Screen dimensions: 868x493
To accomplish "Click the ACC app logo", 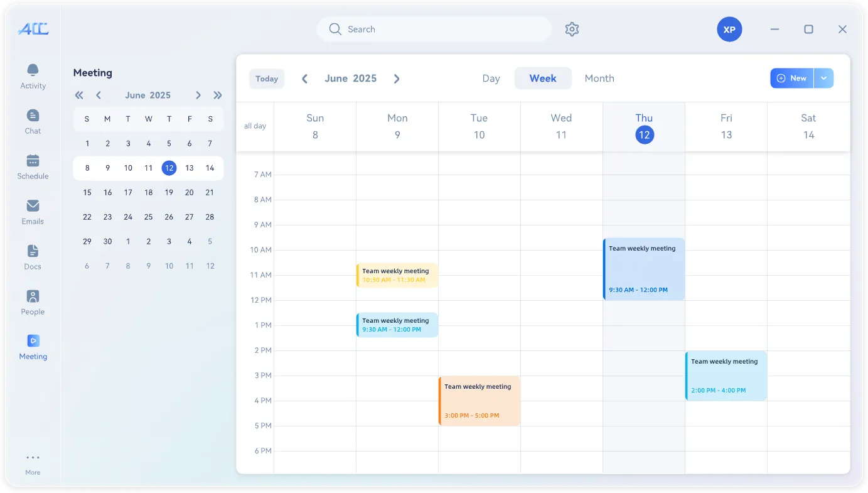I will point(33,29).
